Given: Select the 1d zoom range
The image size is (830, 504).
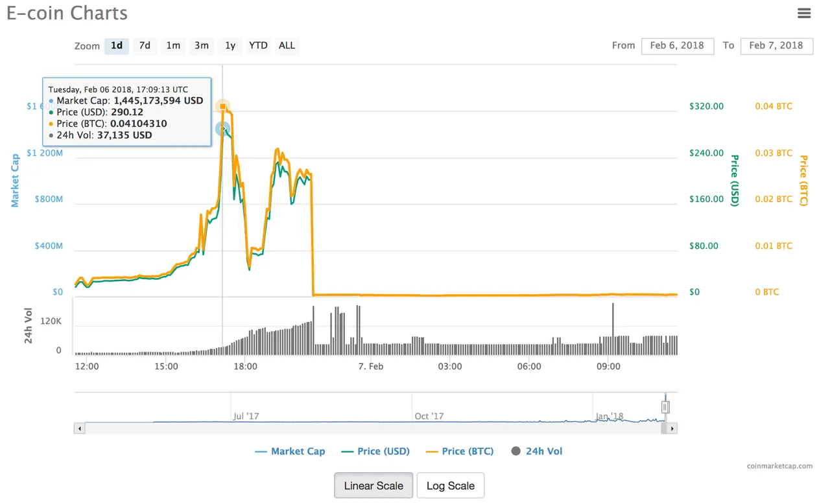Looking at the screenshot, I should [117, 45].
